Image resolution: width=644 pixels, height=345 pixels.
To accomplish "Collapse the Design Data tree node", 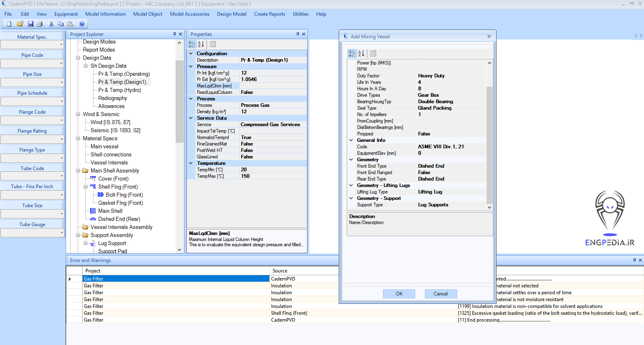I will pos(78,58).
